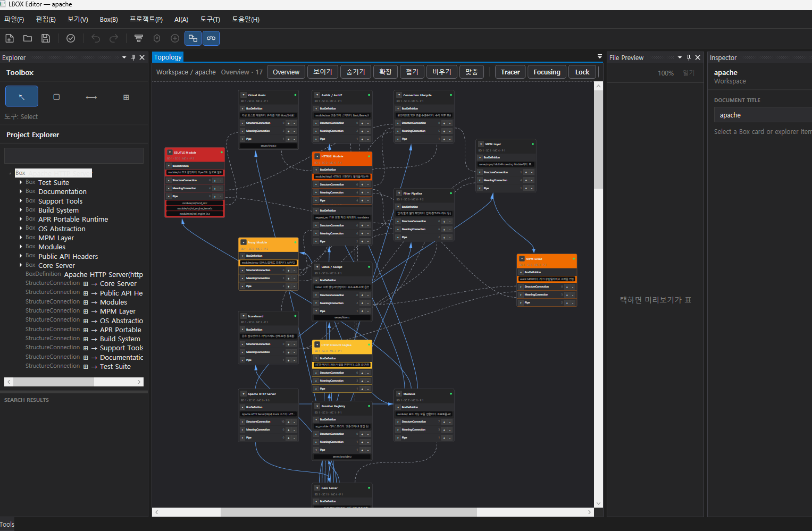Collapse the HTTP/2 Module card

317,156
